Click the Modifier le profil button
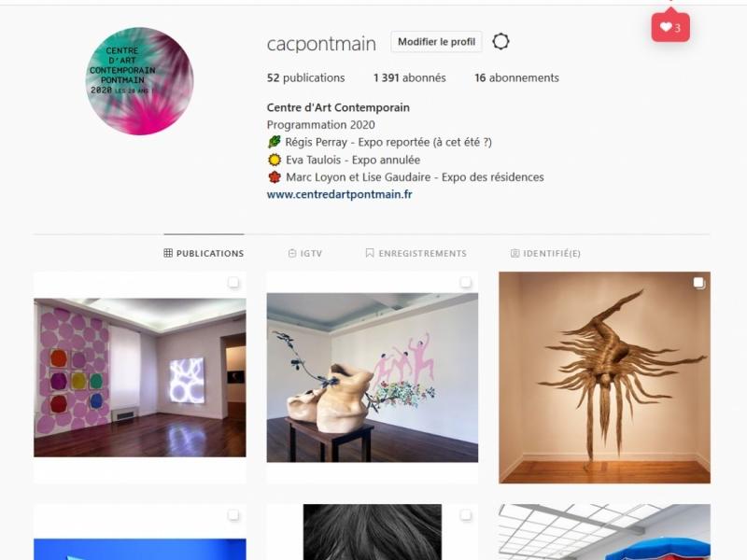The image size is (747, 560). [x=436, y=42]
